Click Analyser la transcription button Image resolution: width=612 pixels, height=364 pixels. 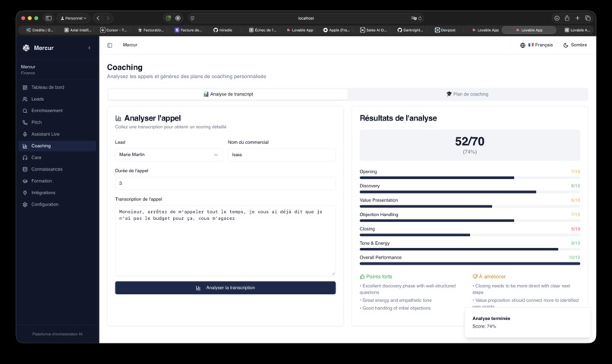(x=226, y=287)
